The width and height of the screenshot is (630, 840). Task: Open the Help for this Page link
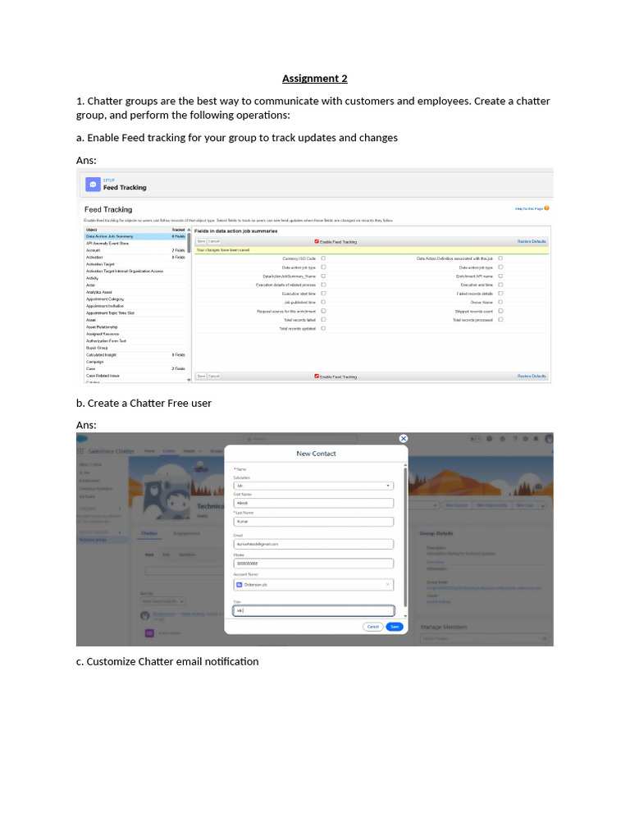pos(529,208)
